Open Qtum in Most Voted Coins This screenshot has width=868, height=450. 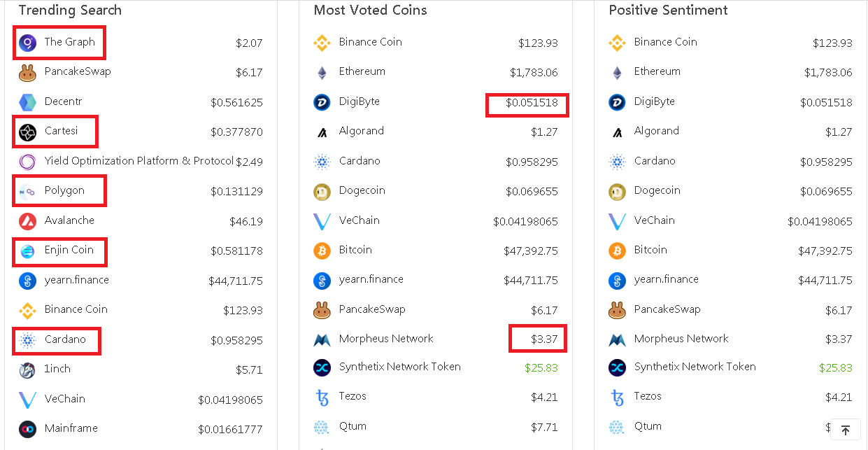click(353, 426)
